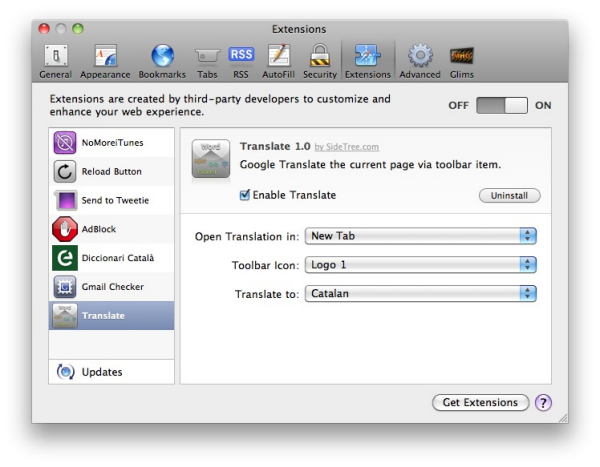Image resolution: width=600 pixels, height=467 pixels.
Task: Zoom the window with green button
Action: [78, 29]
